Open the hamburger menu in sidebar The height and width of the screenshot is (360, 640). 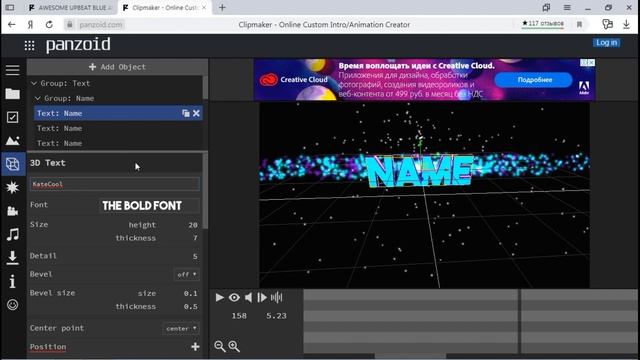13,70
